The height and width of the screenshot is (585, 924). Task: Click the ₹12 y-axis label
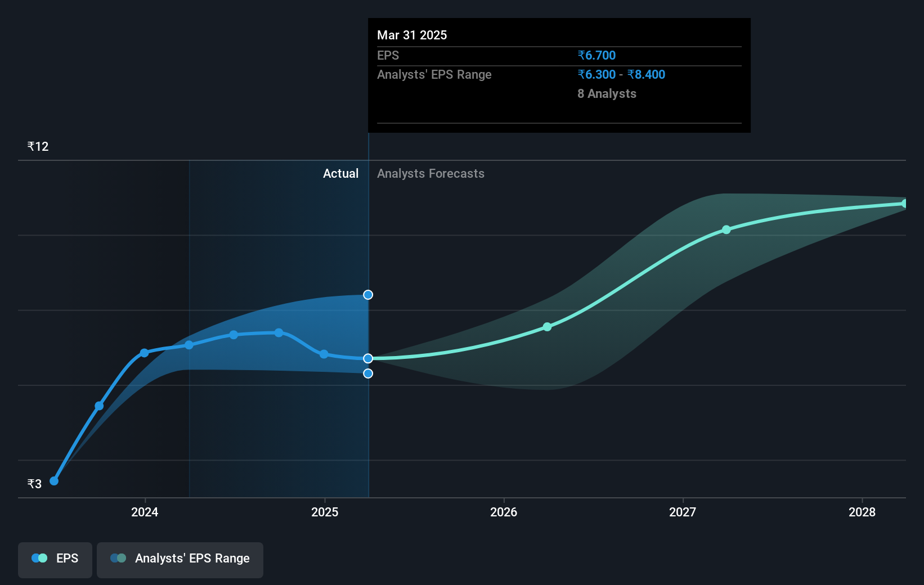click(x=38, y=147)
